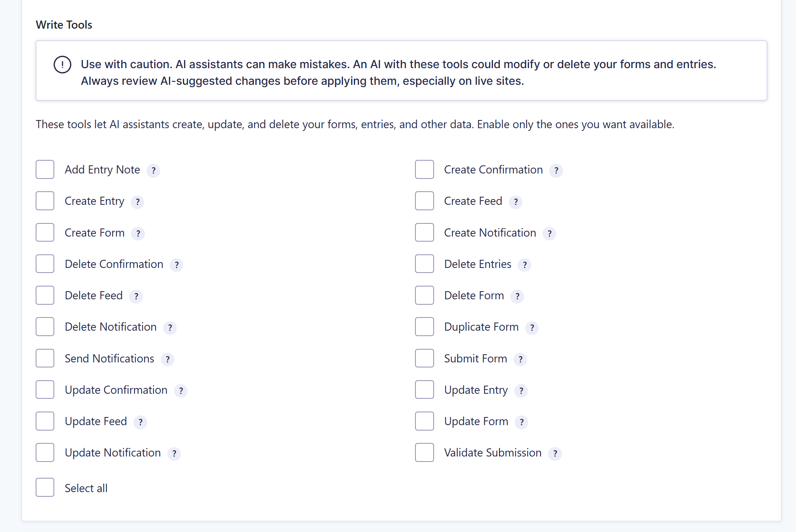Click the Update Form label text

coord(476,421)
